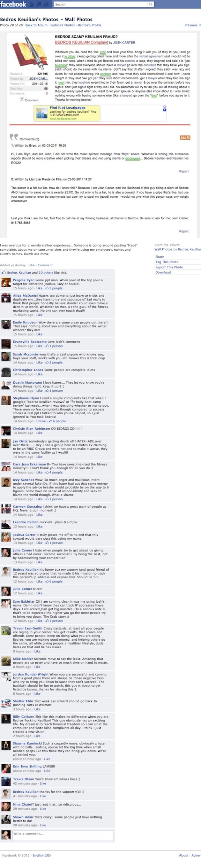Screen dimensions: 201x868
Task: Click the orange RSS feed icon
Action: (185, 138)
